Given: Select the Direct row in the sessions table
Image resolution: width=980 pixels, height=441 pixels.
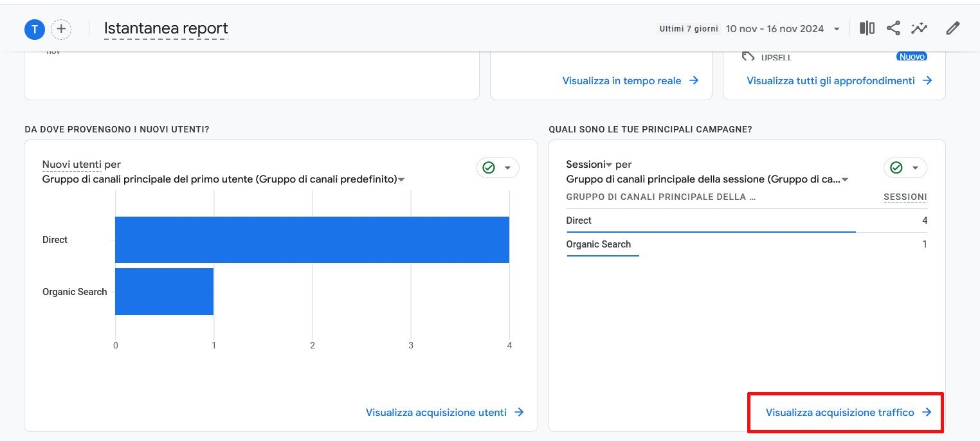Looking at the screenshot, I should pyautogui.click(x=747, y=221).
